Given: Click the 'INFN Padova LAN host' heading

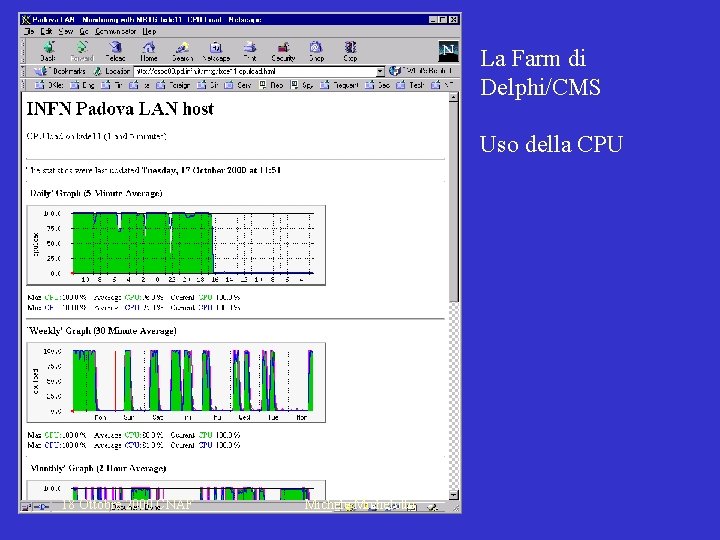Looking at the screenshot, I should [x=120, y=109].
